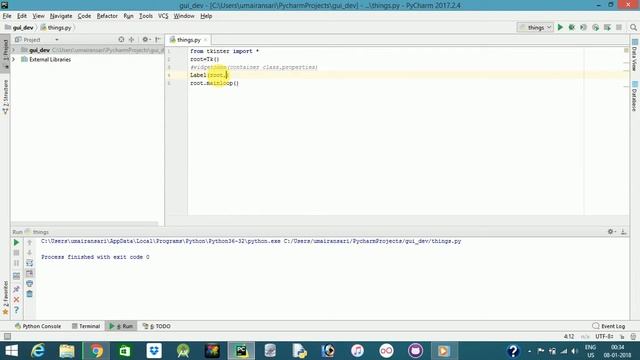Viewport: 640px width, 360px height.
Task: Click the Pause output icon in Run panel
Action: point(16,263)
